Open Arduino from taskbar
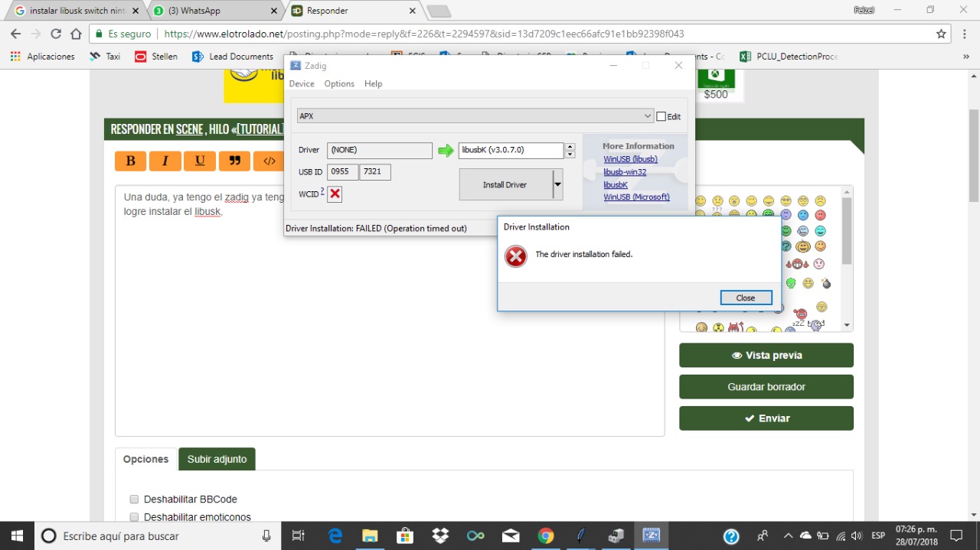Screen dimensions: 980x550 (475, 535)
